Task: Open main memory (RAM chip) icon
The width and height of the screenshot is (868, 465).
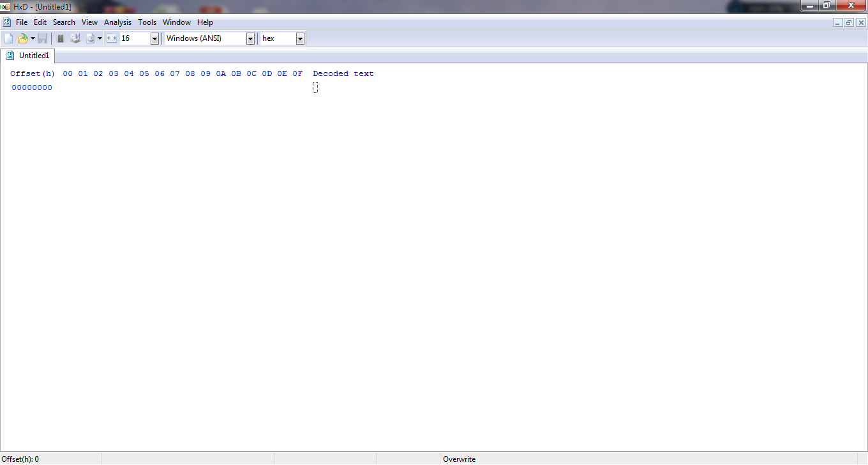Action: click(x=61, y=38)
